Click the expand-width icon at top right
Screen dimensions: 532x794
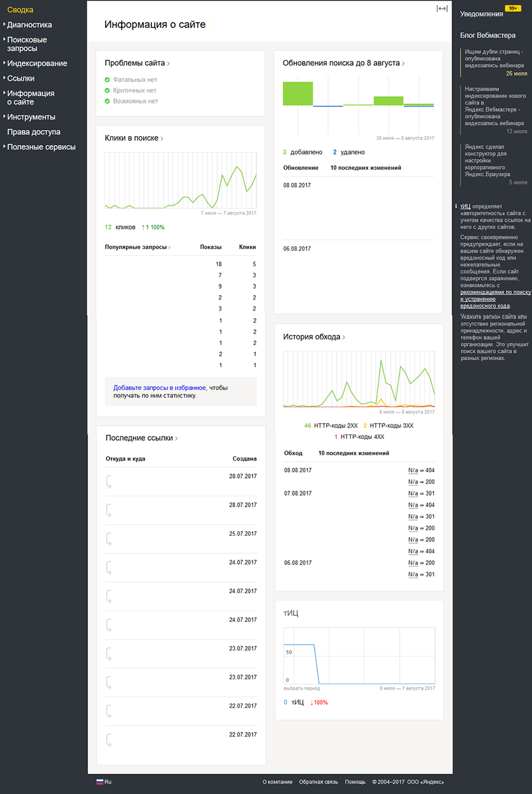[442, 8]
